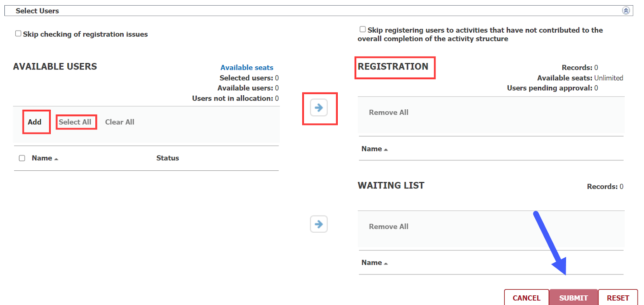This screenshot has height=305, width=644.
Task: Click the arrow icon to move users to Registration
Action: click(x=319, y=108)
